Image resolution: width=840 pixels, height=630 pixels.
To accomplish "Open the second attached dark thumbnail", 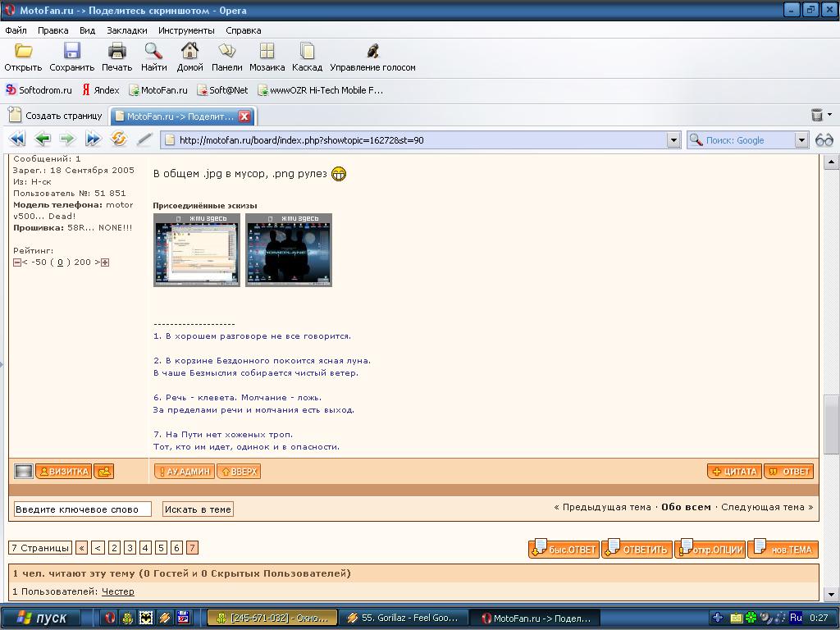I will tap(289, 250).
